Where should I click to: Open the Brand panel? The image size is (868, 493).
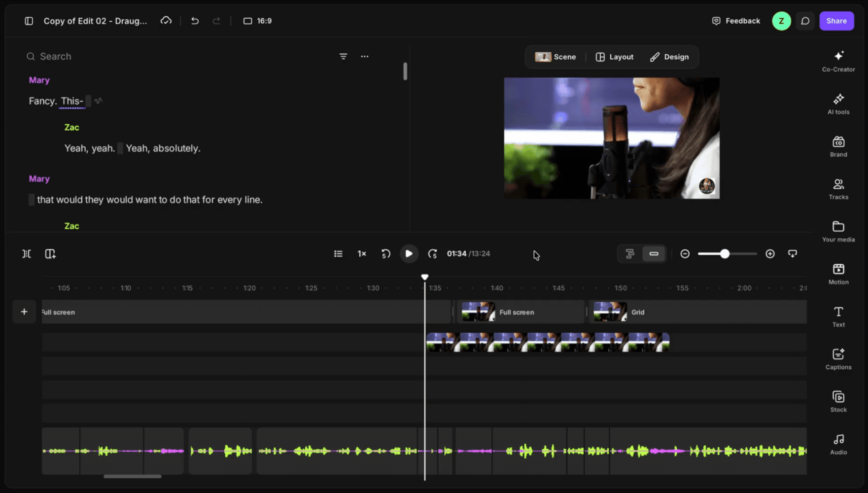click(838, 146)
